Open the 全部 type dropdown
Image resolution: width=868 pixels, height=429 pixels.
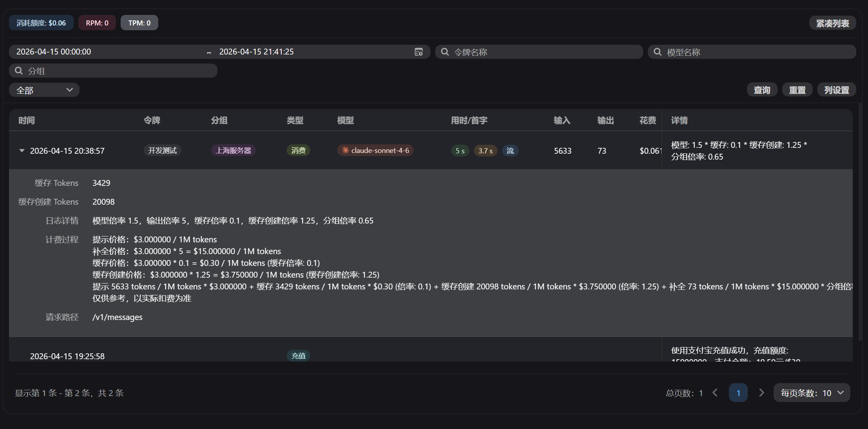tap(44, 90)
